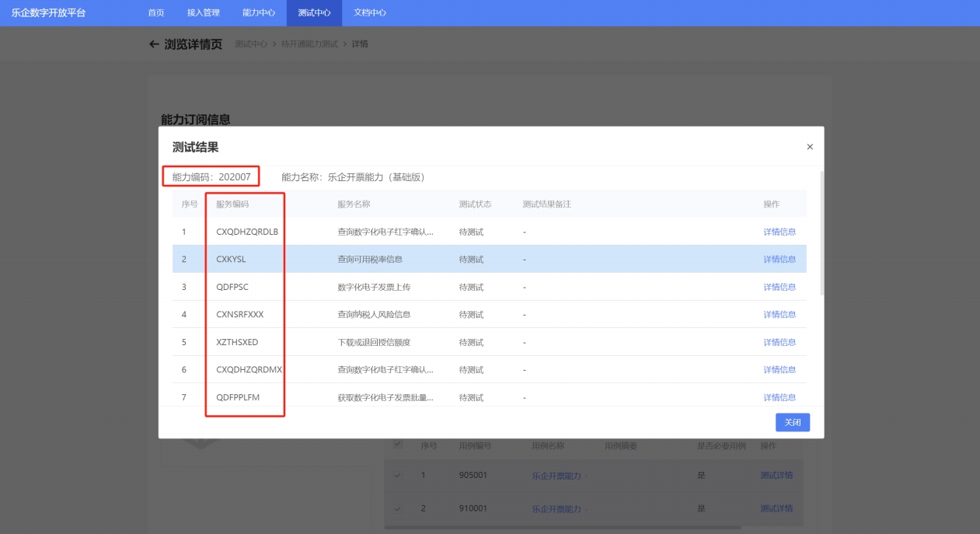
Task: Open 详情信息 for service QDFPSC
Action: tap(779, 287)
